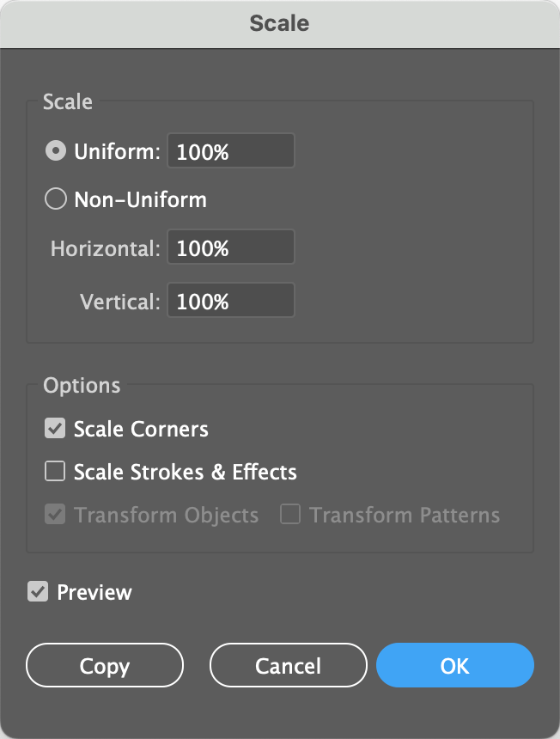Select the Non-Uniform radio button
The image size is (560, 739).
pyautogui.click(x=55, y=200)
